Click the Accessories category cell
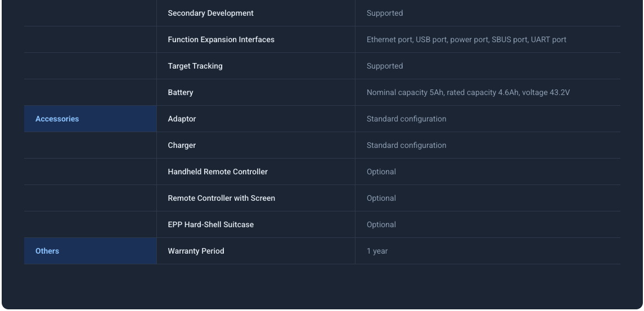Screen dimensions: 644x311 coord(90,119)
